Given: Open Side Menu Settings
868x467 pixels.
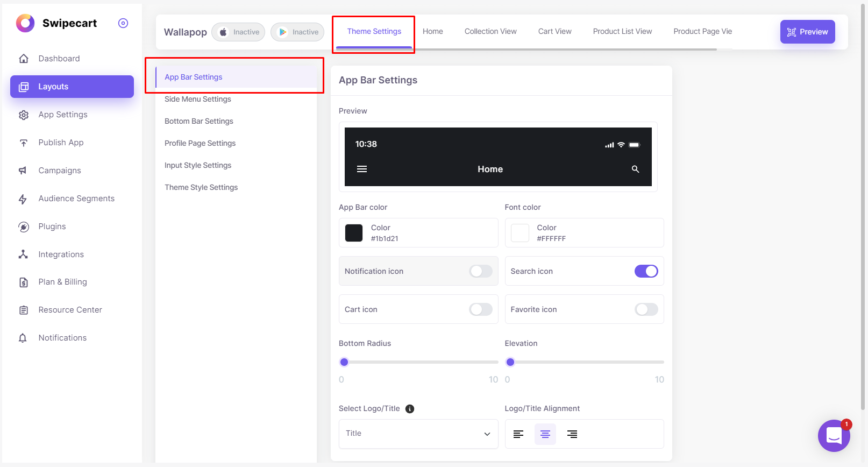Looking at the screenshot, I should point(198,99).
